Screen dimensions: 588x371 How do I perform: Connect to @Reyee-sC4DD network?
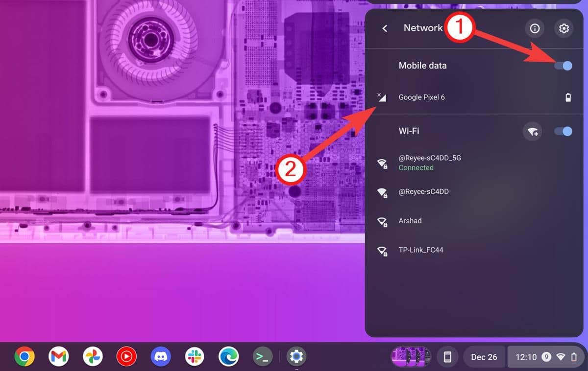coord(423,192)
